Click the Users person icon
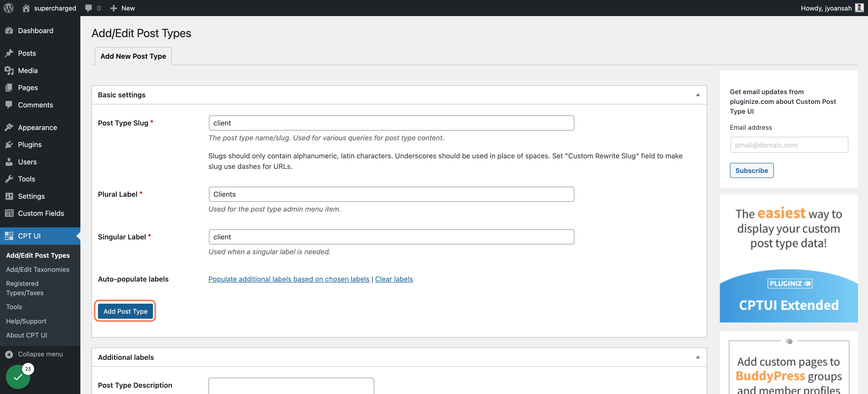 coord(9,162)
